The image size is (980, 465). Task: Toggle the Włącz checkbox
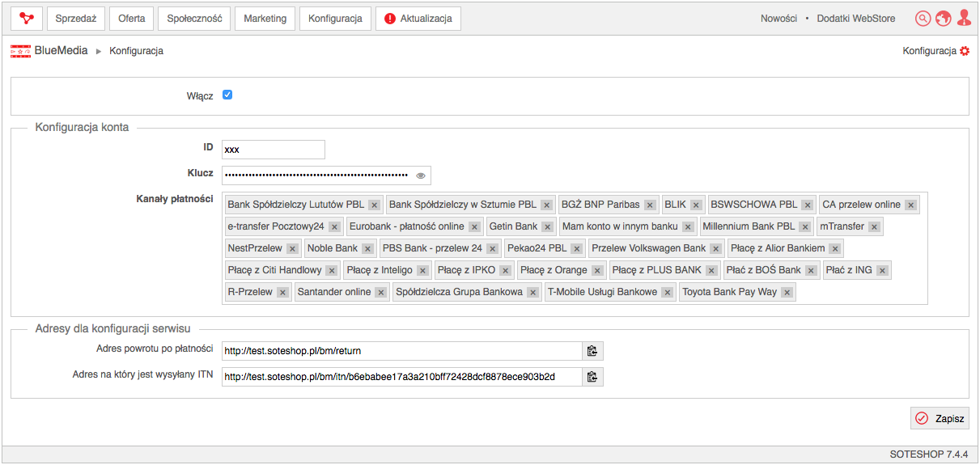(227, 95)
